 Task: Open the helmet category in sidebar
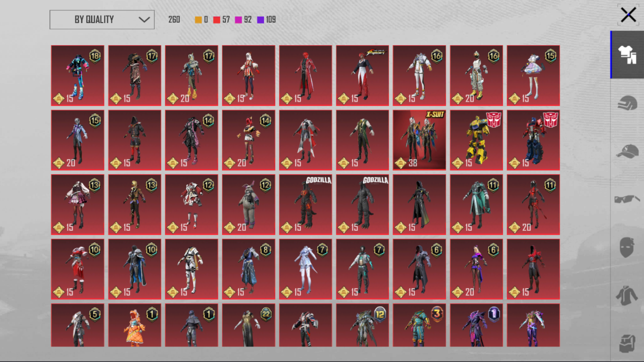coord(627,103)
